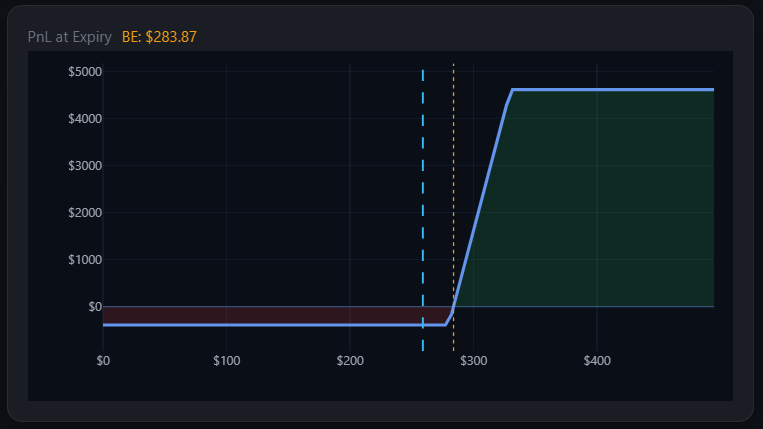The width and height of the screenshot is (763, 429).
Task: Click the $100 x-axis price label
Action: pyautogui.click(x=226, y=360)
